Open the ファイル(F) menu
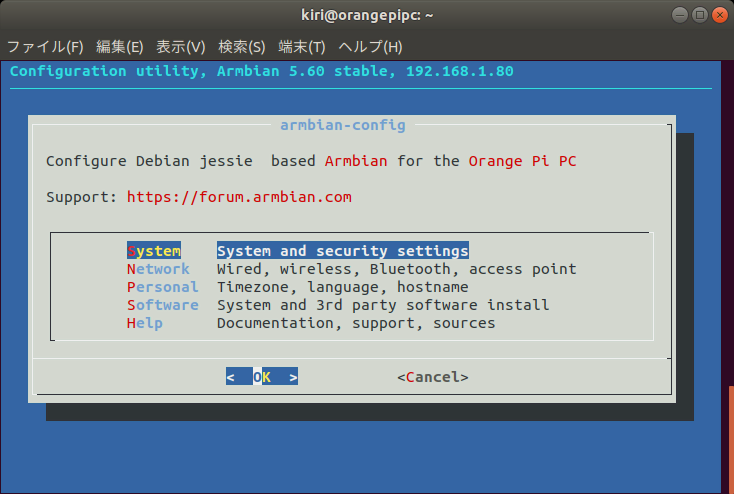 click(46, 47)
